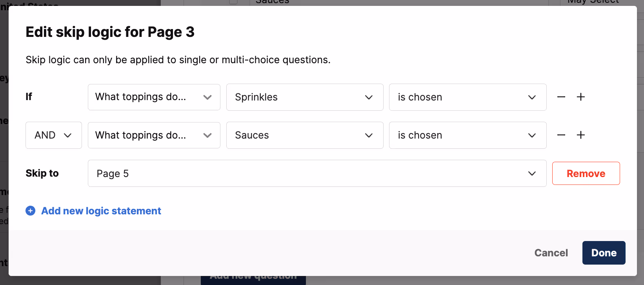The image size is (644, 285).
Task: Add a condition after the Sauces row
Action: click(x=581, y=135)
